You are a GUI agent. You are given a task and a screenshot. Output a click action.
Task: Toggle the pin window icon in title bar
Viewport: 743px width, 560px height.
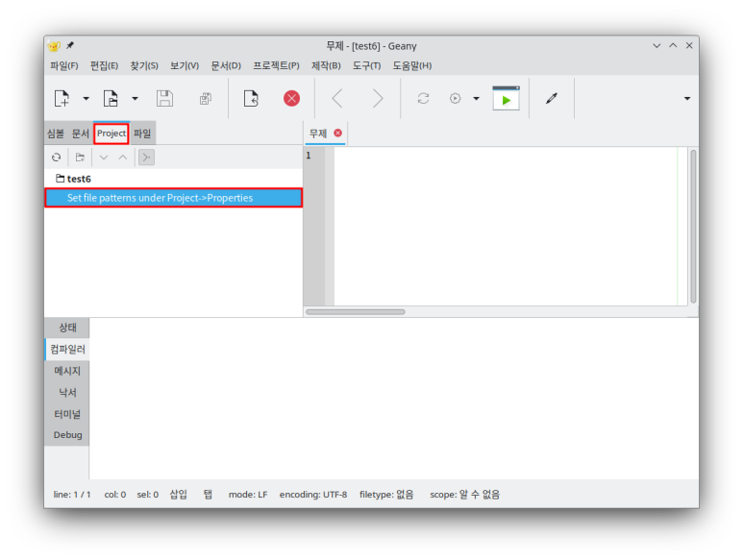[x=70, y=45]
